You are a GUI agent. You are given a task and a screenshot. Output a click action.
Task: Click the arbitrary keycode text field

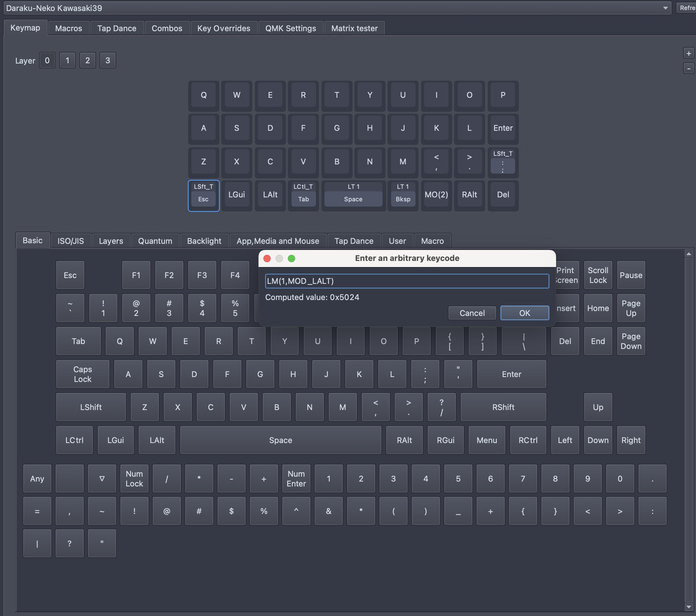pos(407,281)
